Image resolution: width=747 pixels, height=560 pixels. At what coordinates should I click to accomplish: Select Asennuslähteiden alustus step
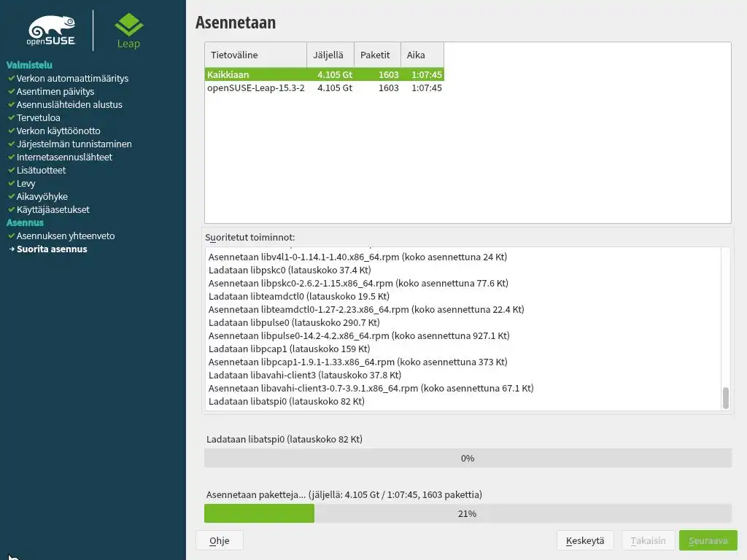69,104
